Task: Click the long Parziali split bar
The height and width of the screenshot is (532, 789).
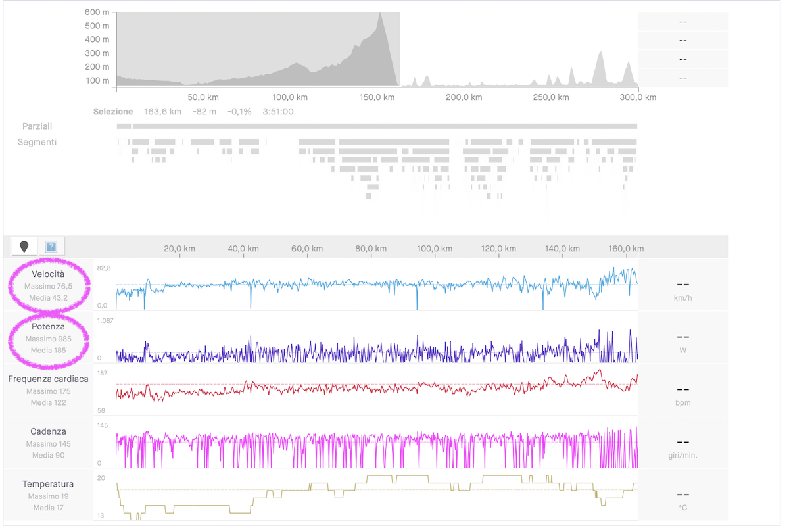Action: click(x=385, y=126)
